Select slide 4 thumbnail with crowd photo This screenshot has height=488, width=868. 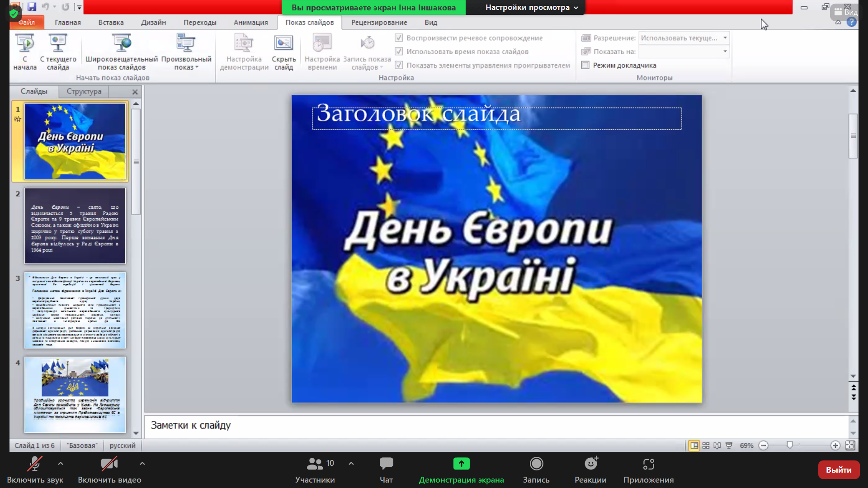coord(75,395)
